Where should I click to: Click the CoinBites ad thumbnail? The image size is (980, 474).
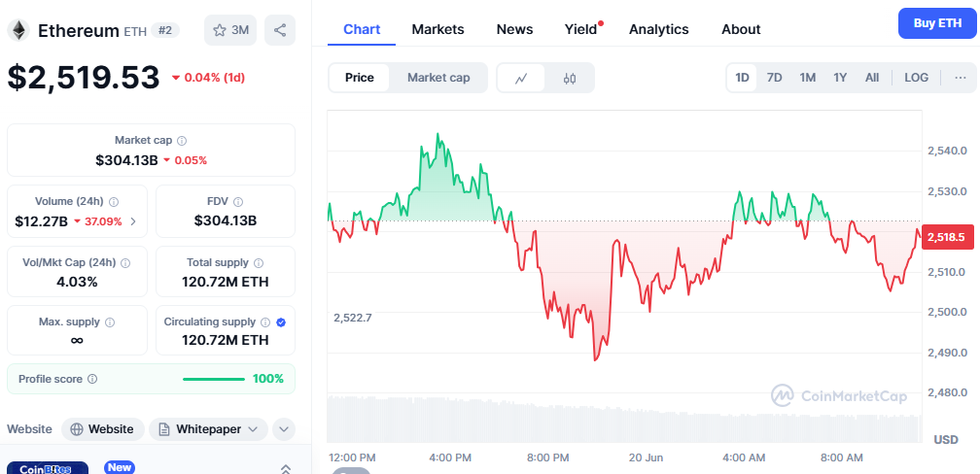tap(47, 468)
